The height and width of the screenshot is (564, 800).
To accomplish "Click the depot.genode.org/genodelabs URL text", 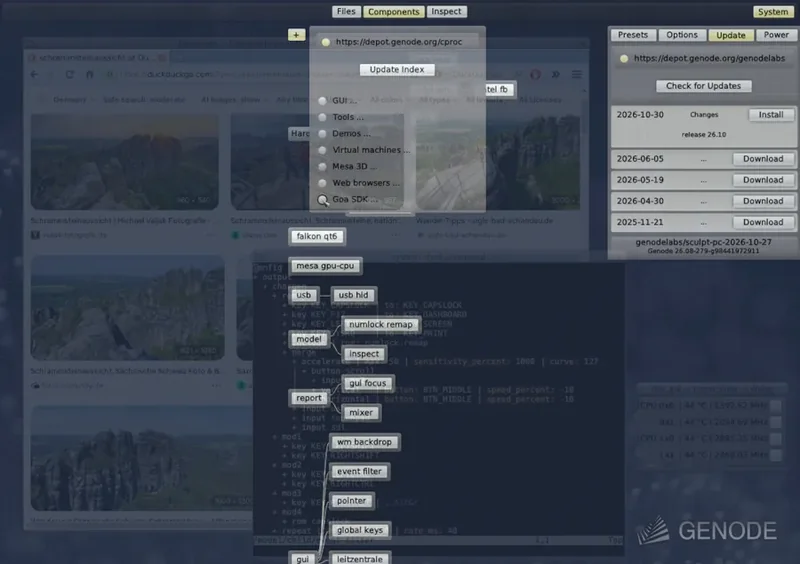I will pos(709,58).
